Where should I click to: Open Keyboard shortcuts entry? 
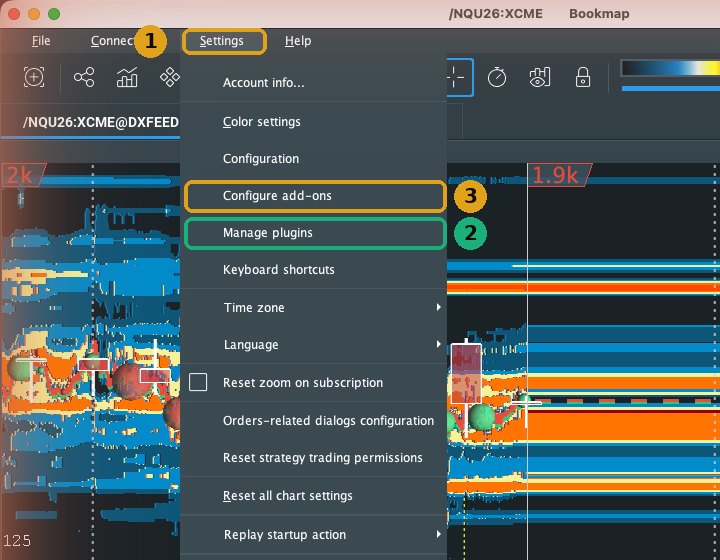tap(314, 270)
